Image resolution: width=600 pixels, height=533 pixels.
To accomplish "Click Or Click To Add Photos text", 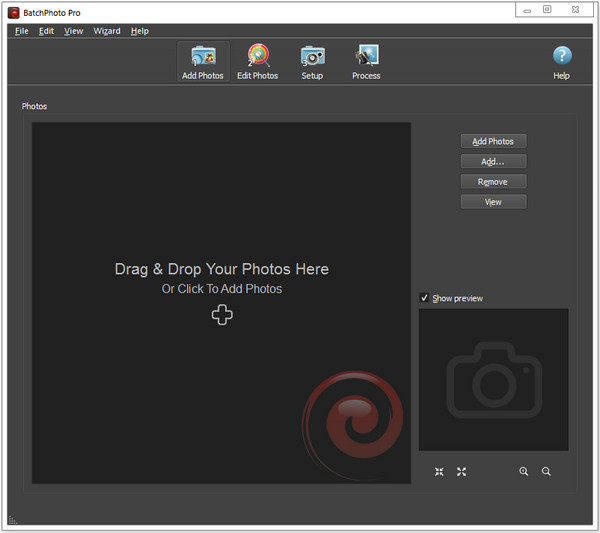I will coord(222,289).
